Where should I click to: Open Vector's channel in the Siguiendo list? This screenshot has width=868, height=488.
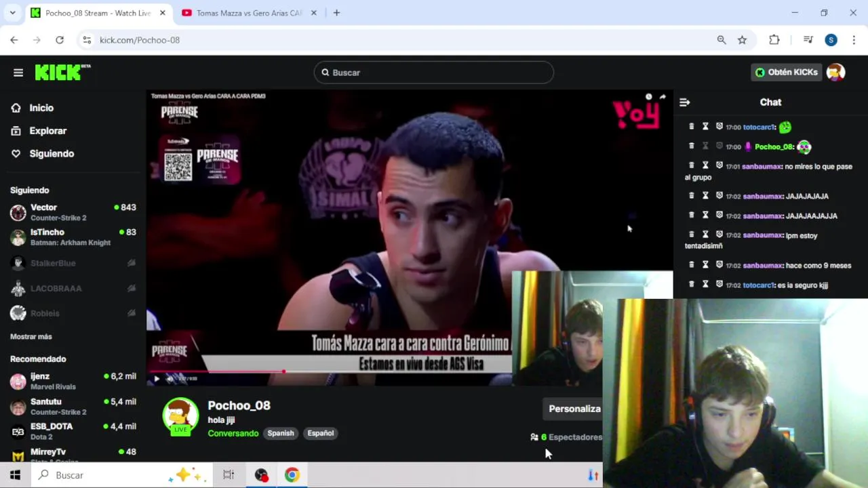pos(73,212)
